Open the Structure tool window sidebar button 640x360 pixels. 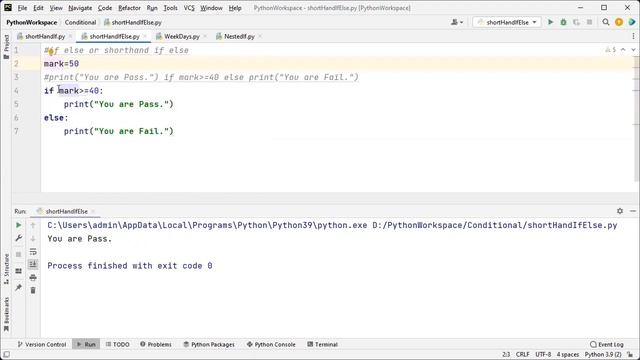6,269
